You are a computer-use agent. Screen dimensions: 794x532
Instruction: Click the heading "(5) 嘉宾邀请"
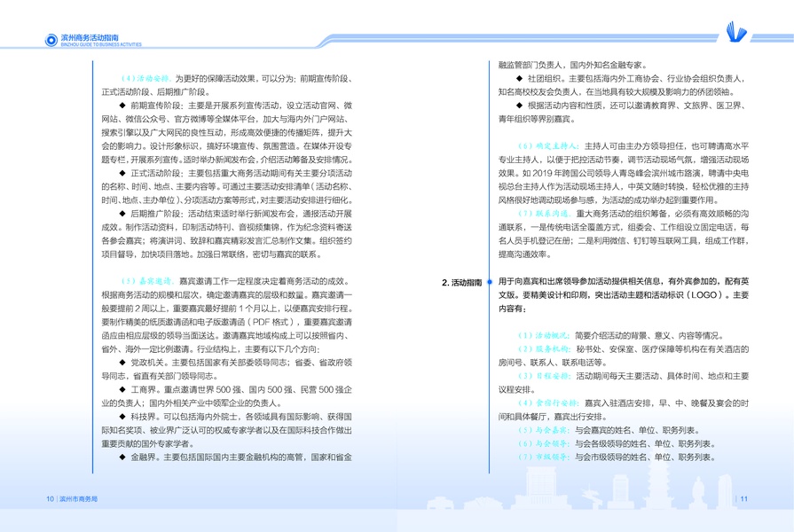(x=147, y=281)
